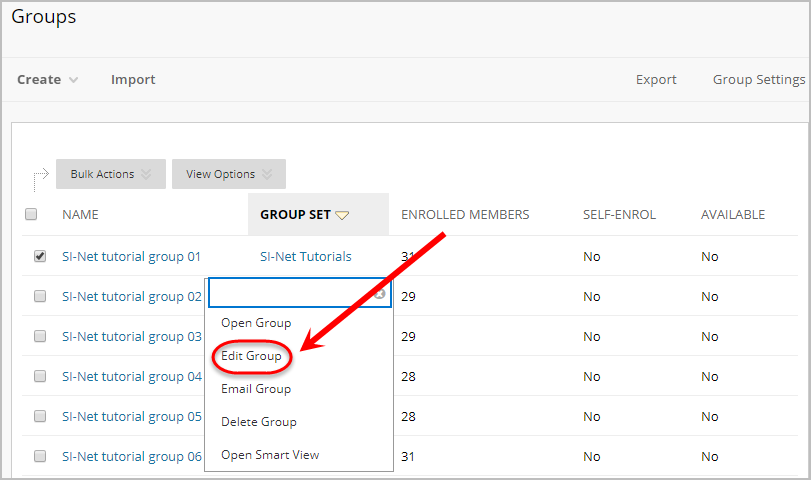
Task: Check SI-Net tutorial group 04 checkbox
Action: [40, 376]
